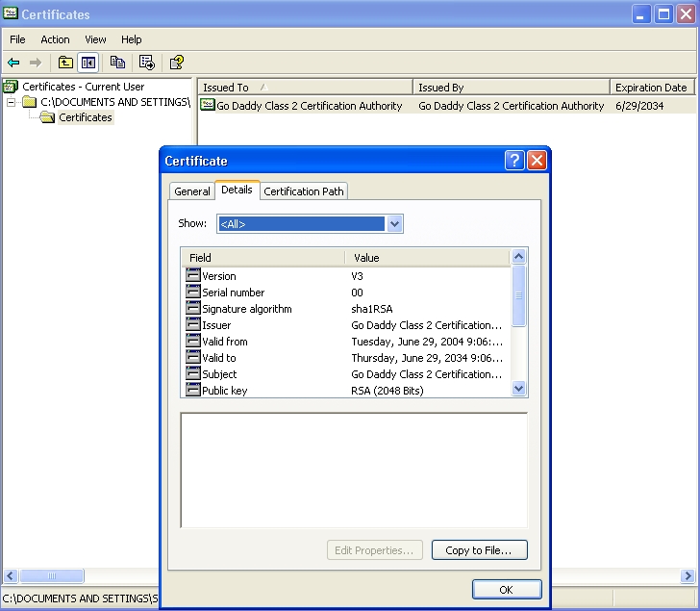700x611 pixels.
Task: Toggle the Show/Hide Console Tree icon
Action: tap(87, 63)
